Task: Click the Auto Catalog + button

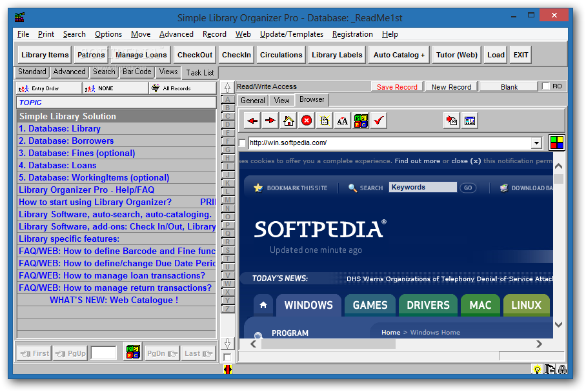Action: pyautogui.click(x=399, y=55)
